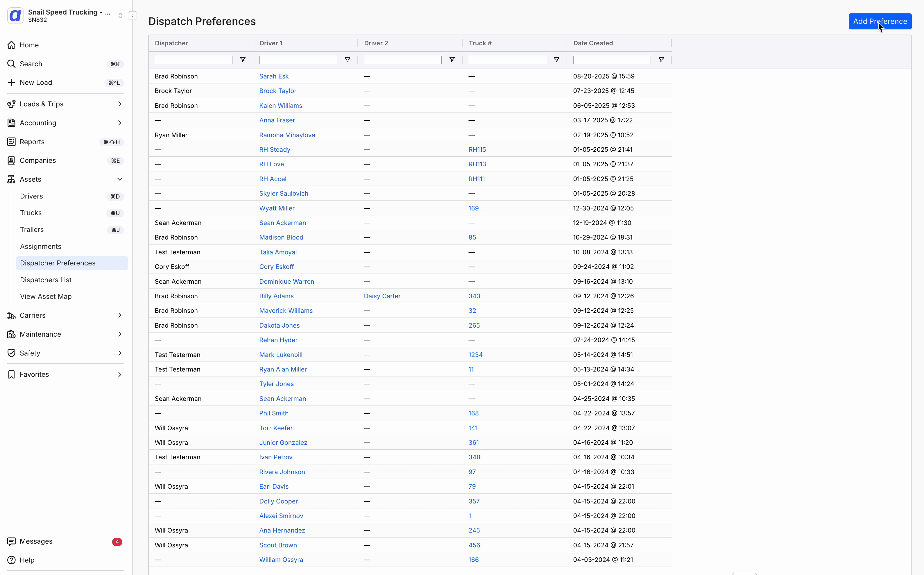924x575 pixels.
Task: Open the Reports page
Action: click(65, 142)
